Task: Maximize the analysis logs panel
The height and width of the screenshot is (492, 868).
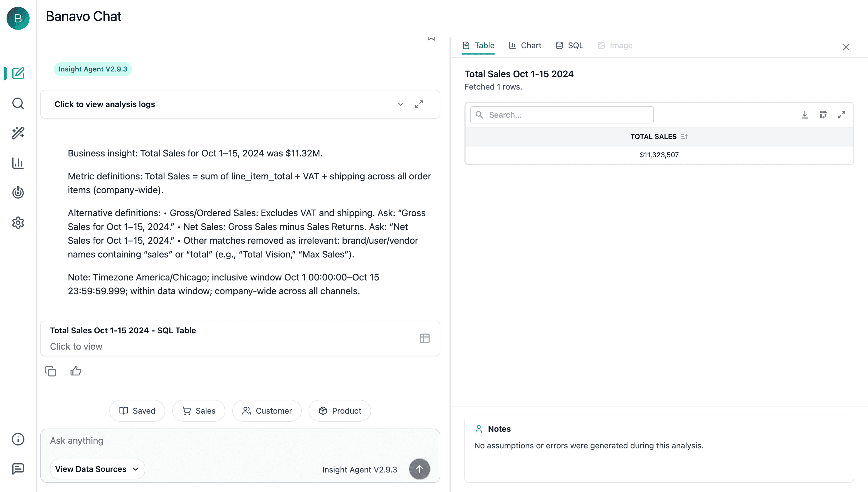Action: pyautogui.click(x=419, y=104)
